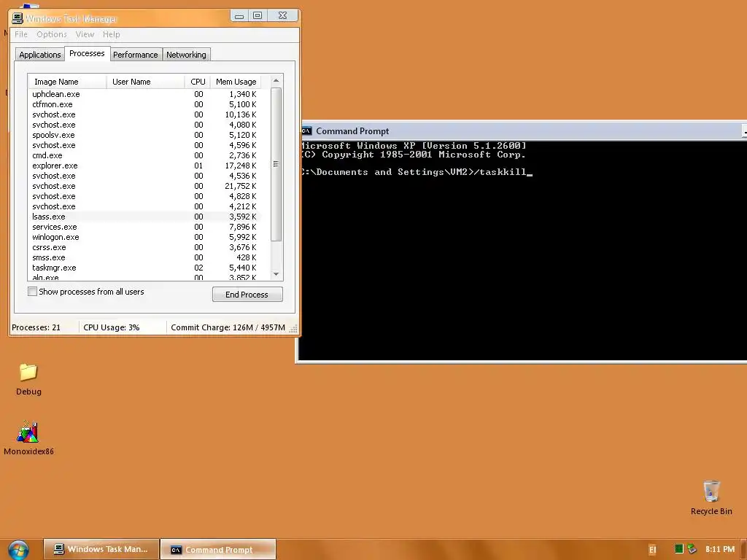Screen dimensions: 747x560
Task: Select the Recycle Bin desktop icon
Action: [711, 497]
